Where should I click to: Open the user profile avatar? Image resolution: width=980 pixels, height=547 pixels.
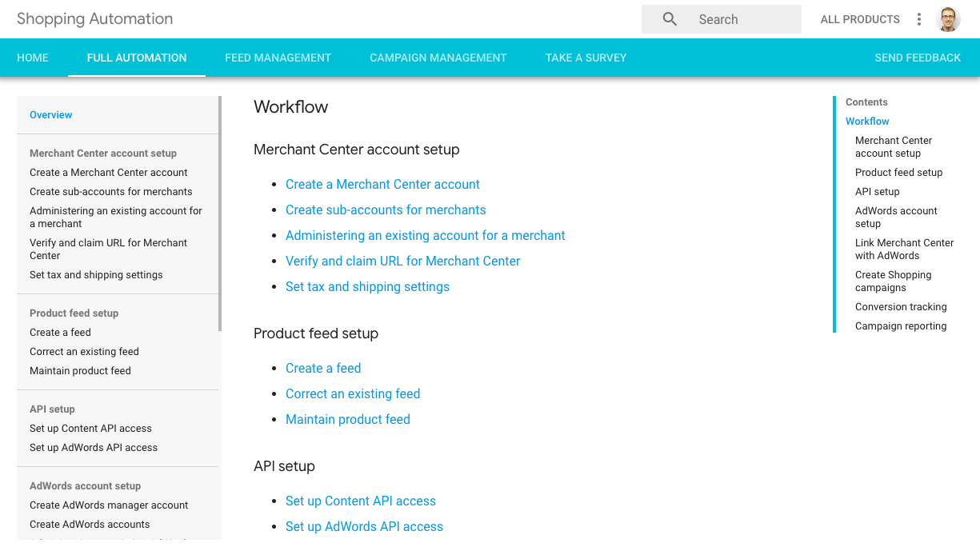(x=948, y=19)
